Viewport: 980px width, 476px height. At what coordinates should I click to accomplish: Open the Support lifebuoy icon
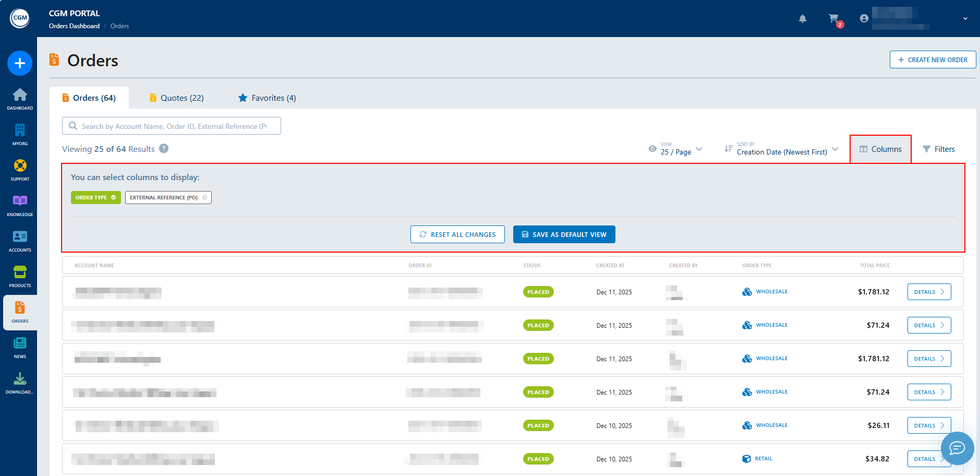(20, 169)
